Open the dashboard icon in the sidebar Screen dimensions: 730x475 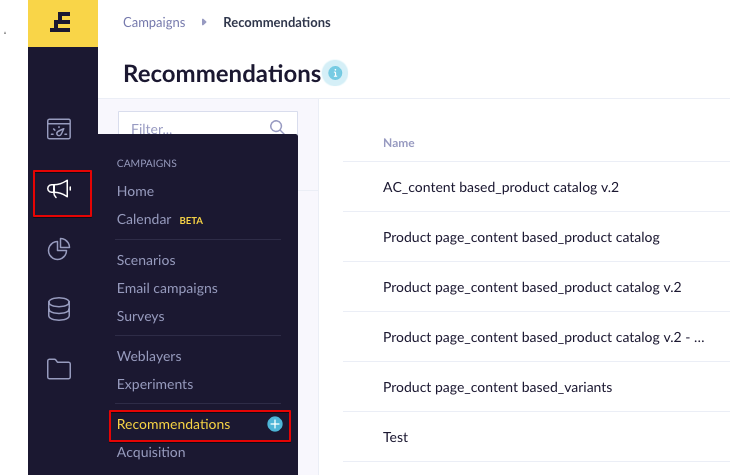(x=59, y=129)
